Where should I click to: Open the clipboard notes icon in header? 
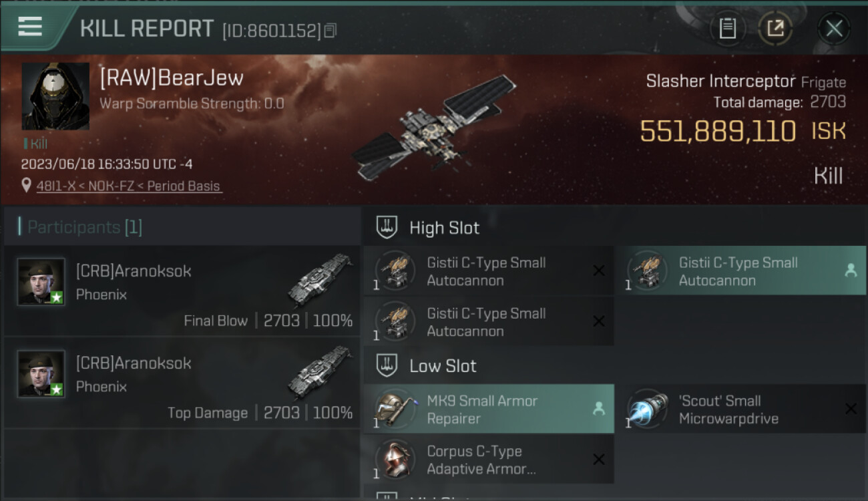pos(727,29)
